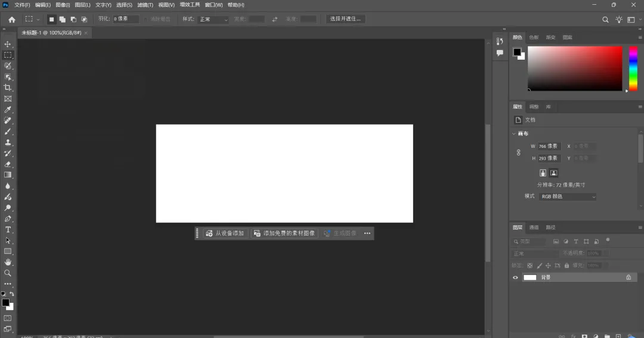Select the Clone Stamp tool

tap(8, 142)
